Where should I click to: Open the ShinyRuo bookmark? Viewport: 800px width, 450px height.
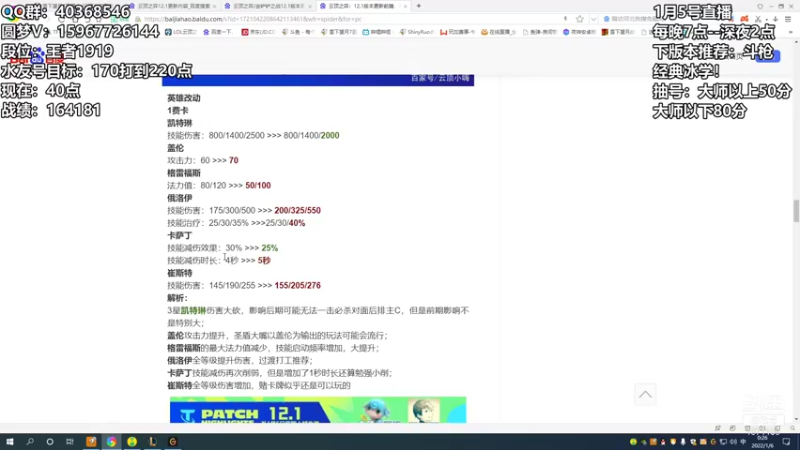(x=416, y=32)
